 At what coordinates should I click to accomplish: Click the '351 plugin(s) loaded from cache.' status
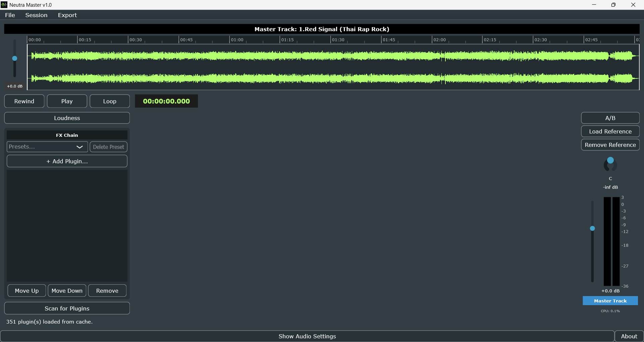click(x=49, y=322)
